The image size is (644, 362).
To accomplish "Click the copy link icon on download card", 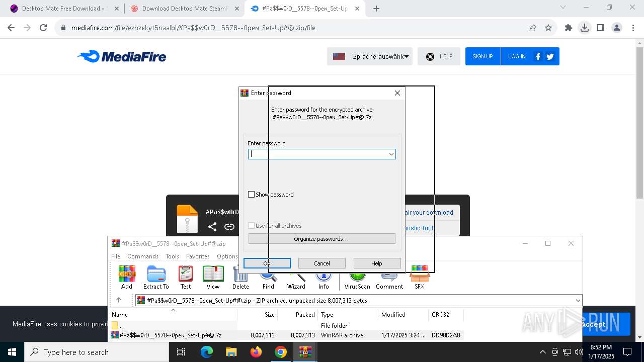I will tap(229, 227).
